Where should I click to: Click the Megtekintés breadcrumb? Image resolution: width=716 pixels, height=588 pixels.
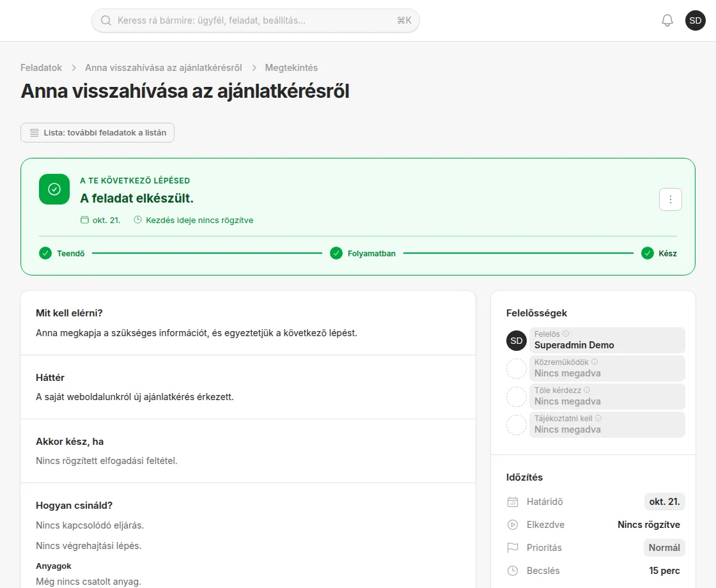292,68
